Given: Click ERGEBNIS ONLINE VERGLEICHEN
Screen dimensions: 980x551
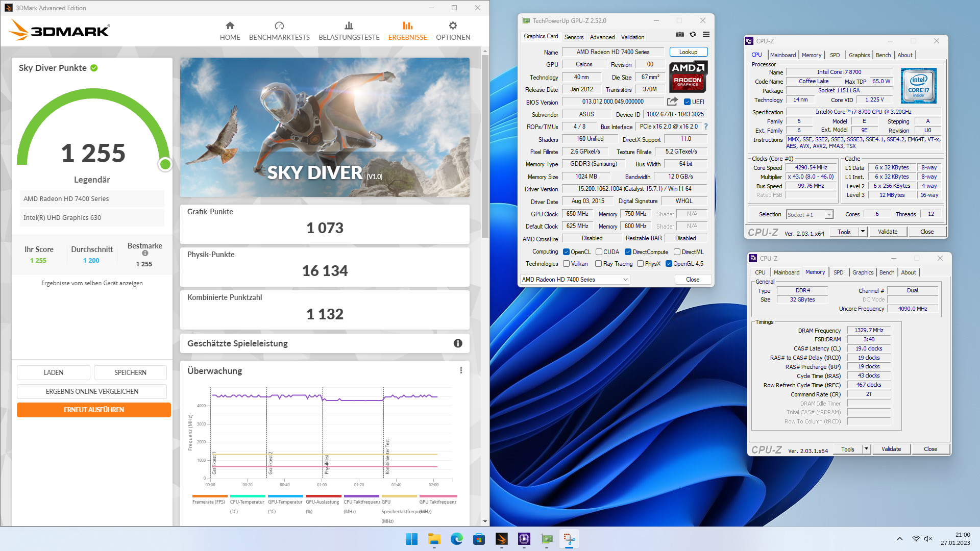Looking at the screenshot, I should (92, 391).
